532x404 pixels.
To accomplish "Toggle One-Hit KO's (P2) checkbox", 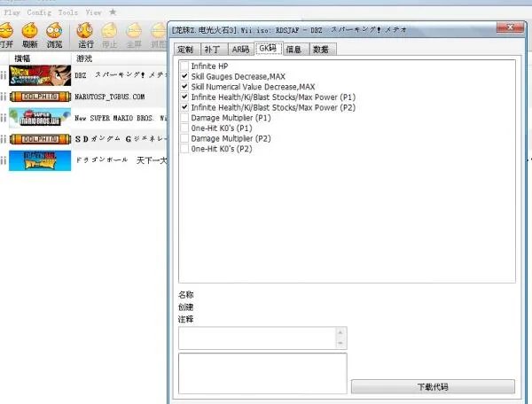I will (184, 148).
